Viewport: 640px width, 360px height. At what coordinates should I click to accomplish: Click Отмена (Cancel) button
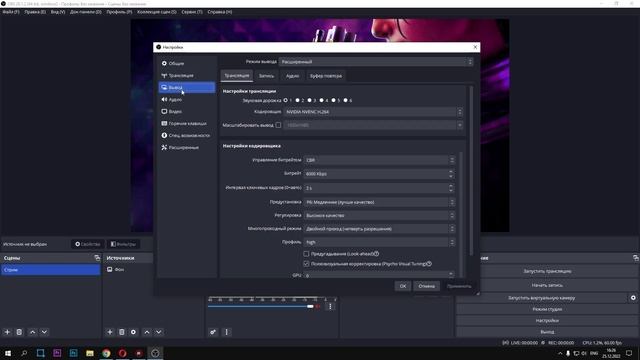(427, 286)
